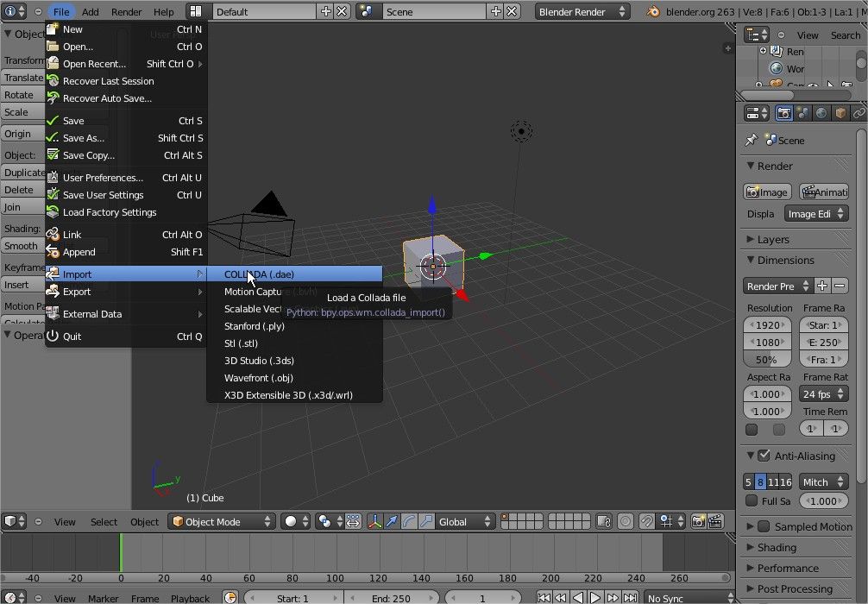
Task: Select 16 anti-aliasing samples
Action: point(786,482)
